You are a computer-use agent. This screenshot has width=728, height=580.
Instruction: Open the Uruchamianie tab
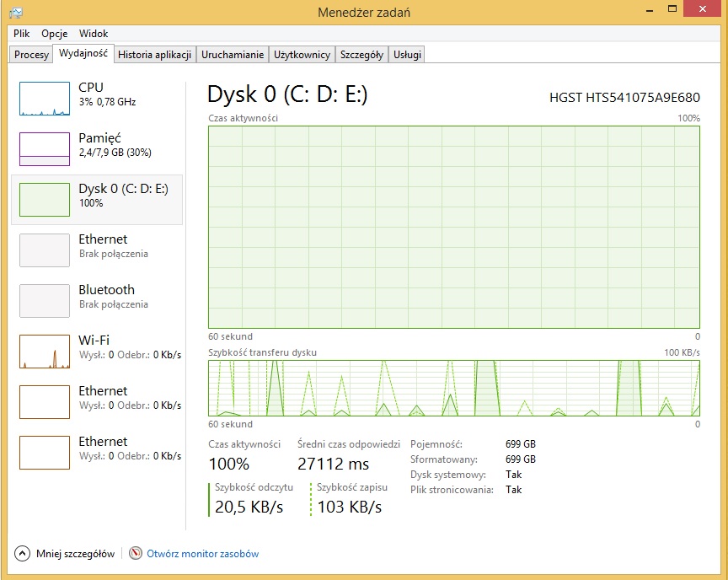point(233,55)
